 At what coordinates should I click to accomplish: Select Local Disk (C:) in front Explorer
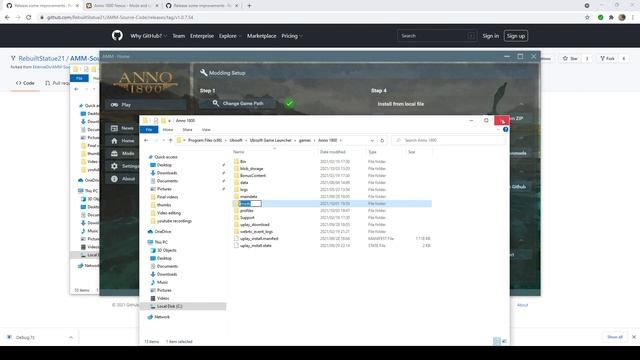point(169,306)
